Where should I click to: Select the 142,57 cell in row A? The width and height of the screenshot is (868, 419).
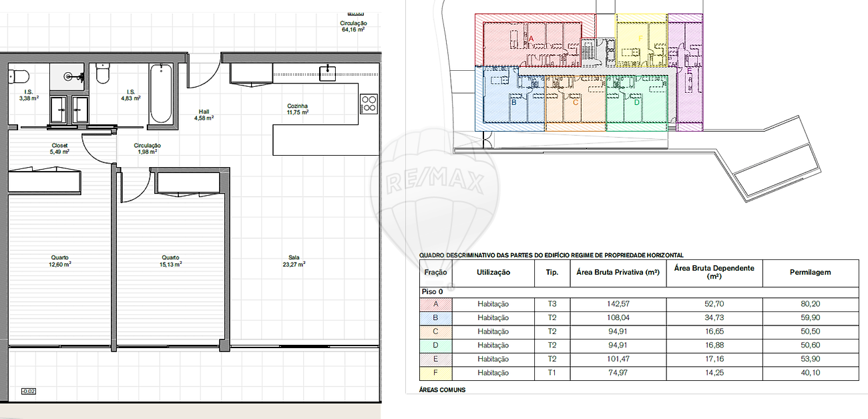(x=617, y=304)
